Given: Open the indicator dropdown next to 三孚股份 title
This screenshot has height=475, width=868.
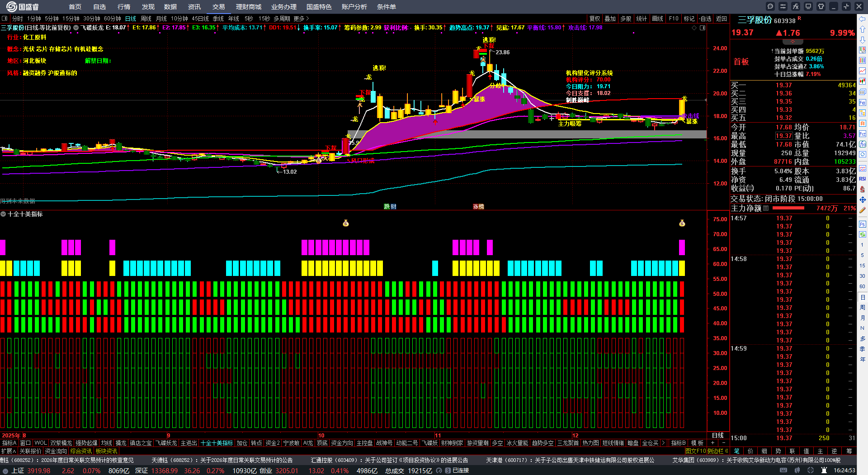Looking at the screenshot, I should (x=76, y=28).
